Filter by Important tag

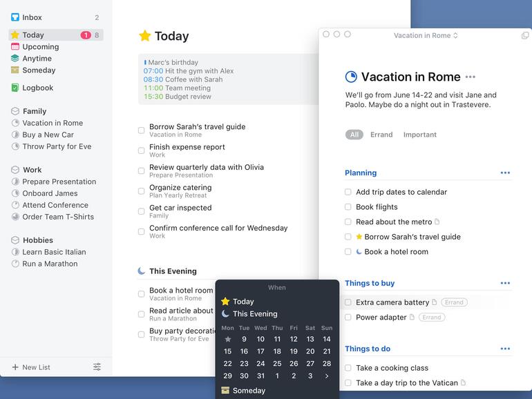(419, 135)
